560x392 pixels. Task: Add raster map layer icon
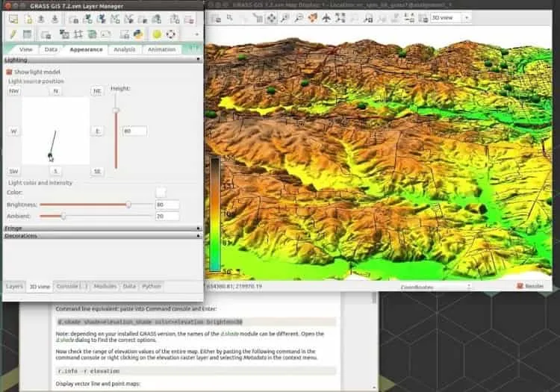pos(87,19)
